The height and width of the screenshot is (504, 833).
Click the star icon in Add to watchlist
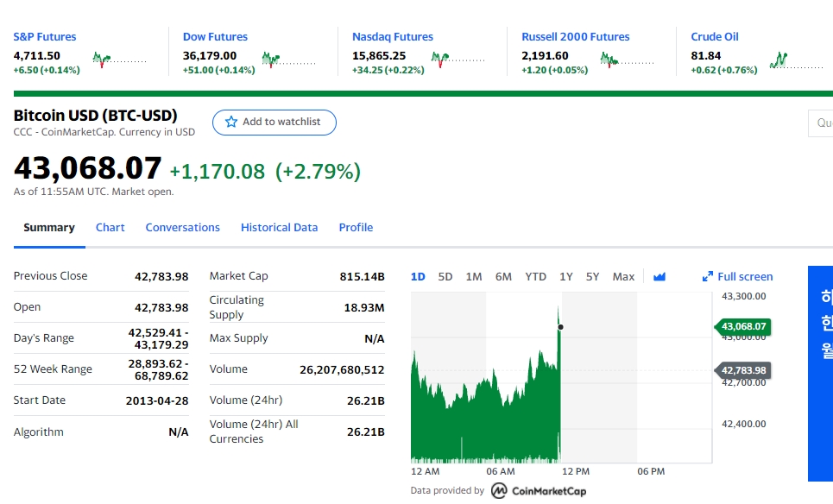(x=231, y=123)
